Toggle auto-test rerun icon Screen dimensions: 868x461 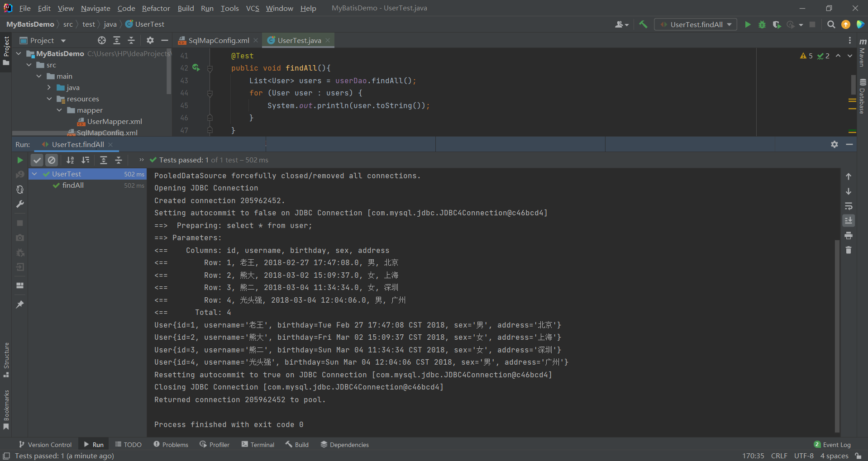tap(20, 190)
